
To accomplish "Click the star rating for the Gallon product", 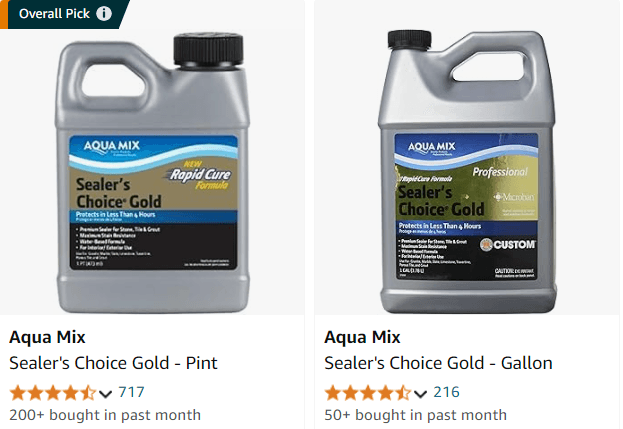I will (368, 391).
